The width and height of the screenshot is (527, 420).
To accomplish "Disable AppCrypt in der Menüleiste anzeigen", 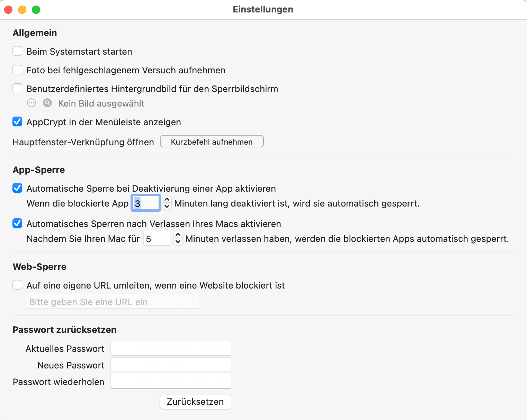I will click(17, 121).
